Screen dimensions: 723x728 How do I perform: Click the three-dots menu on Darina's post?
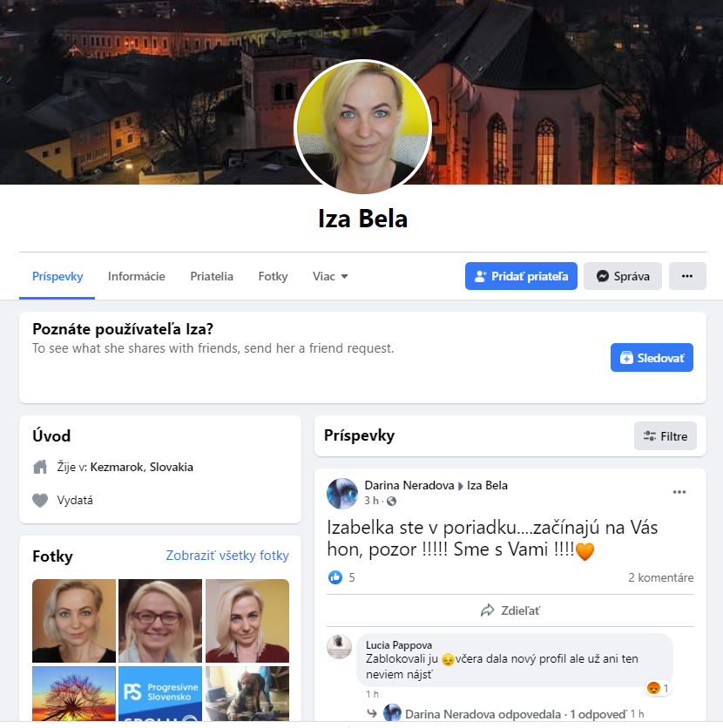679,492
